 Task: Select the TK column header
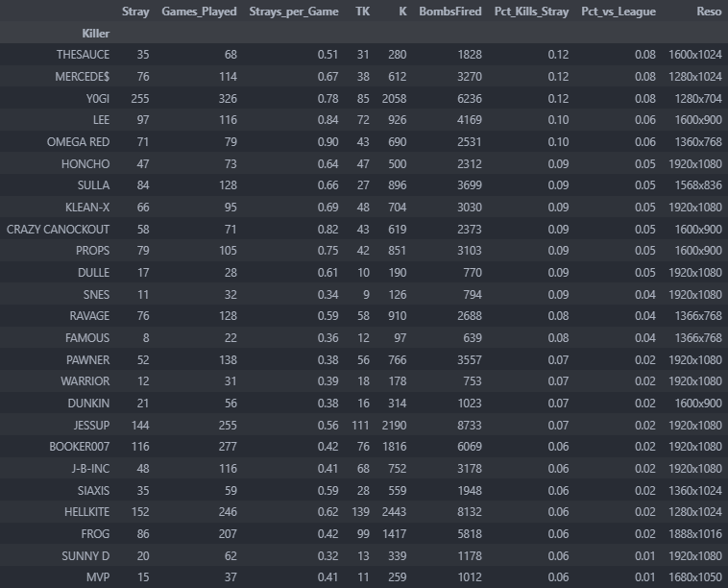click(x=362, y=12)
